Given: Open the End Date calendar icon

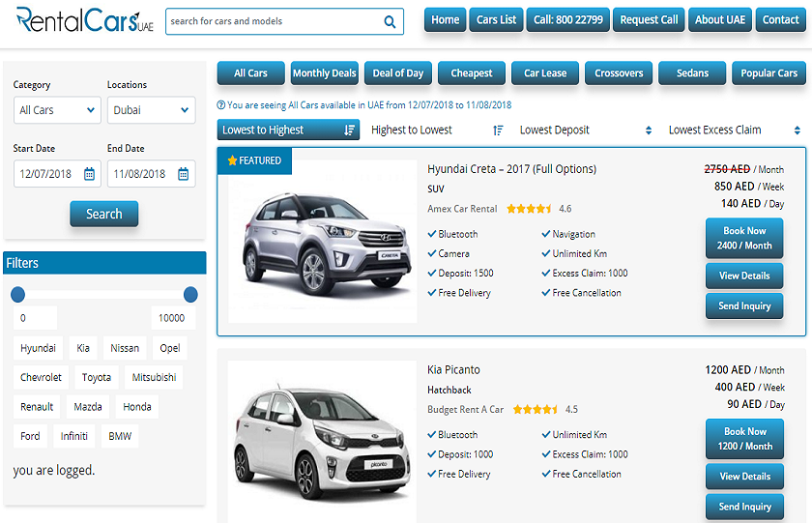Looking at the screenshot, I should tap(183, 174).
